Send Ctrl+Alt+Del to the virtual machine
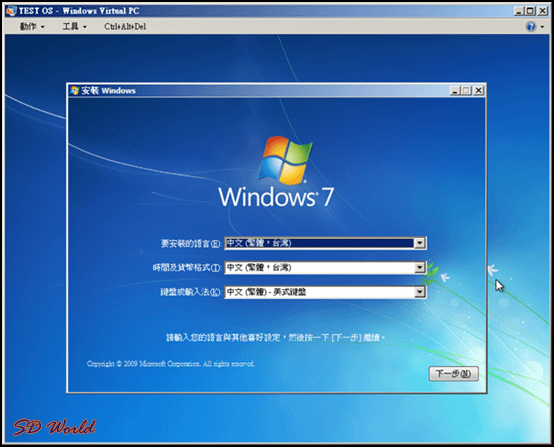The height and width of the screenshot is (447, 554). pos(125,27)
